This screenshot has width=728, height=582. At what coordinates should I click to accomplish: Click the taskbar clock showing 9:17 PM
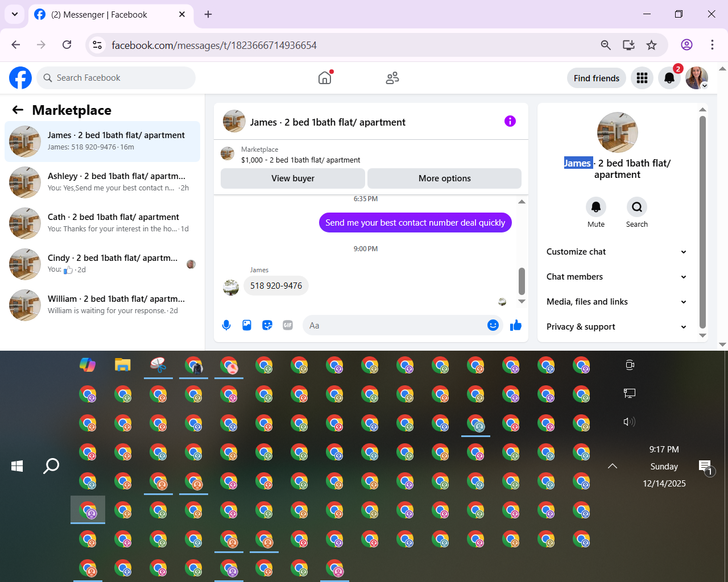click(664, 466)
